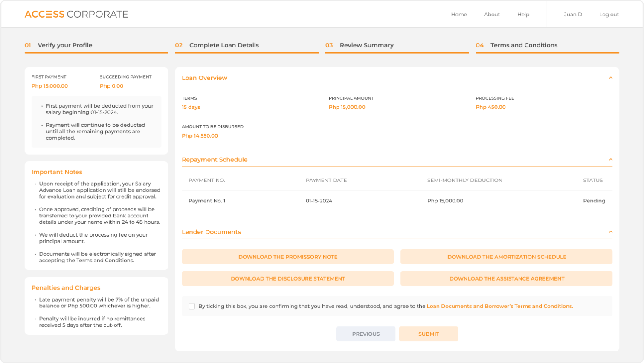The height and width of the screenshot is (363, 644).
Task: Click the Lender Documents heading
Action: (x=211, y=232)
